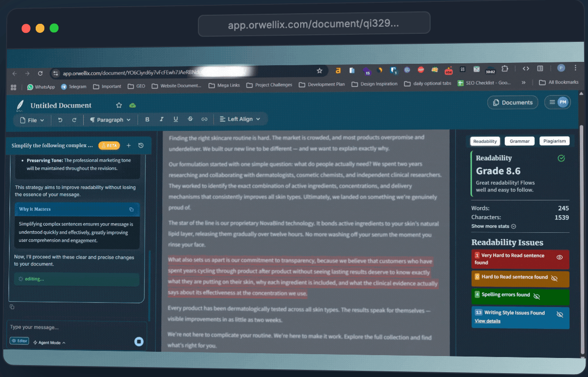Toggle bold formatting in the toolbar
This screenshot has height=377, width=588.
(x=147, y=119)
